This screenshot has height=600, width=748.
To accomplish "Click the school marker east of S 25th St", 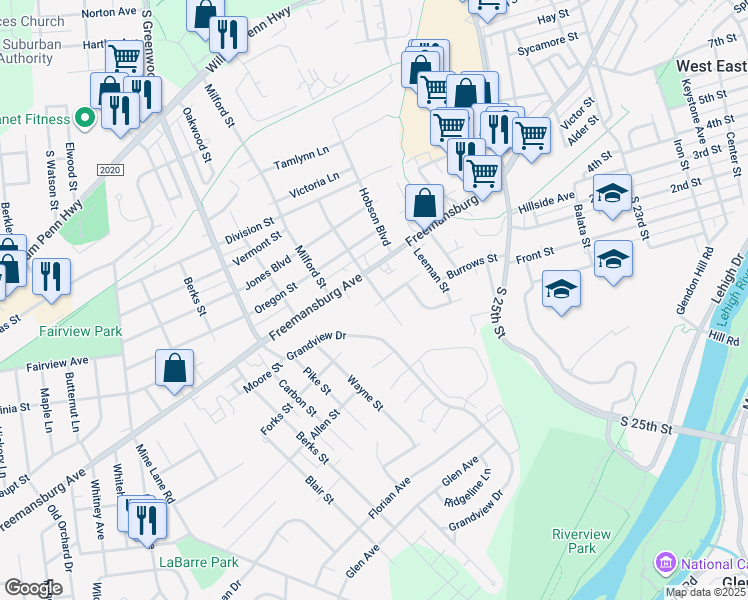I will 562,290.
